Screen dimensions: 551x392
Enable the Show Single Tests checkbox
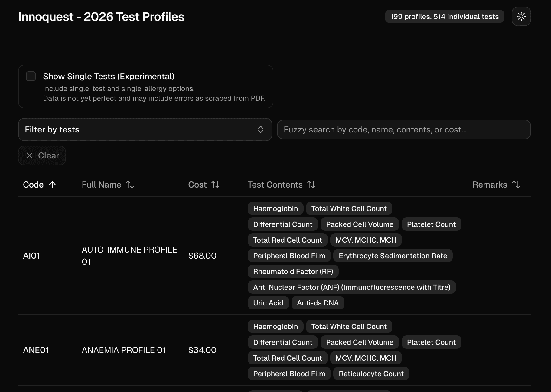click(x=31, y=76)
